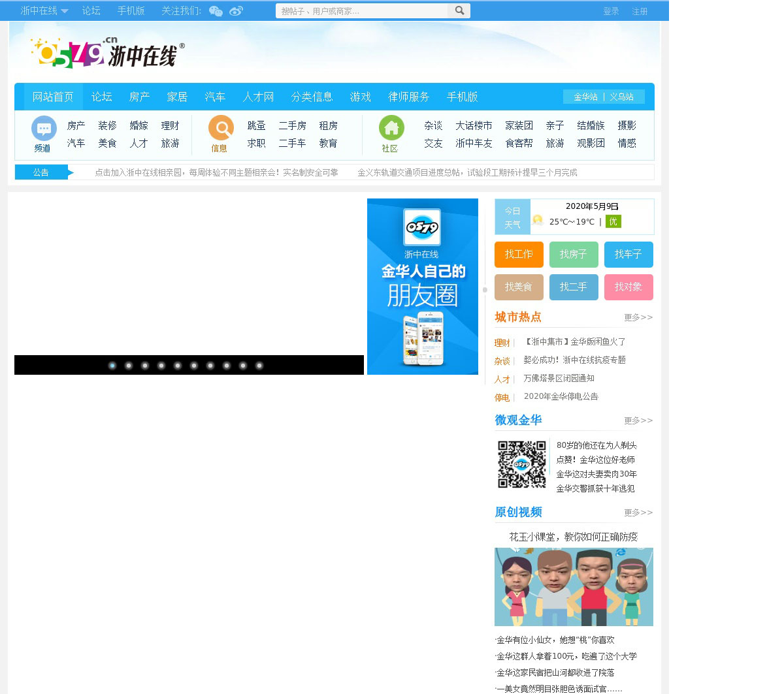This screenshot has width=784, height=694.
Task: Click the green 社区 home icon
Action: (391, 128)
